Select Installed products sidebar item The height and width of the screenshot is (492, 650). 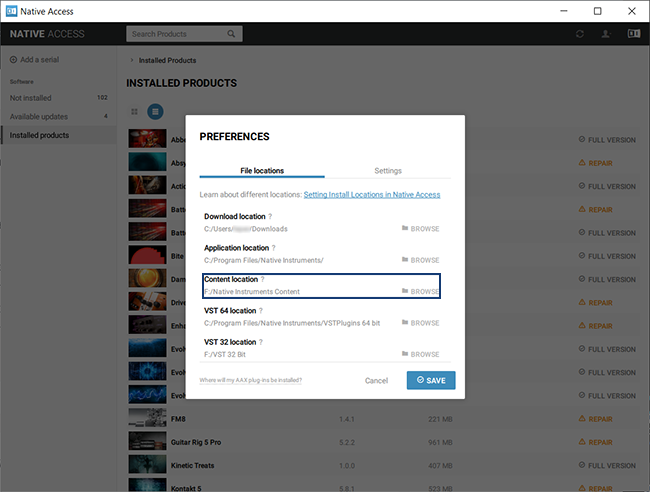point(58,135)
